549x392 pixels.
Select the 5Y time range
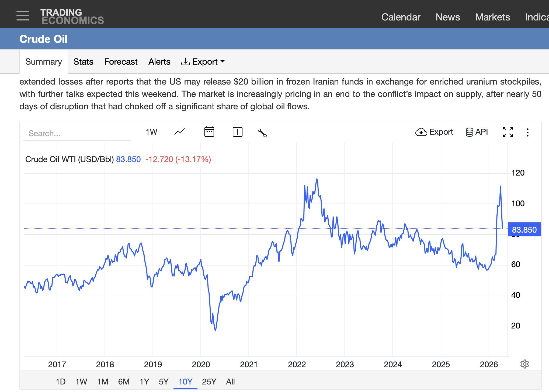164,381
